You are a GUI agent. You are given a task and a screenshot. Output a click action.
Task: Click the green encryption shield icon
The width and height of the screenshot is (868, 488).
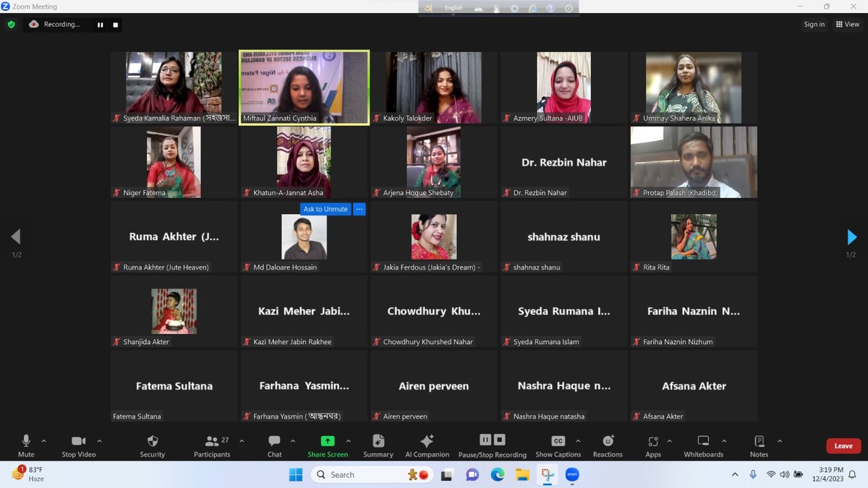coord(11,25)
